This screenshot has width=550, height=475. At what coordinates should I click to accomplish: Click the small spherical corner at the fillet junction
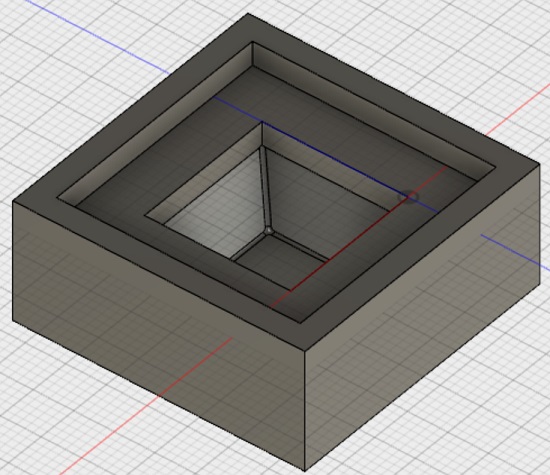click(x=269, y=230)
